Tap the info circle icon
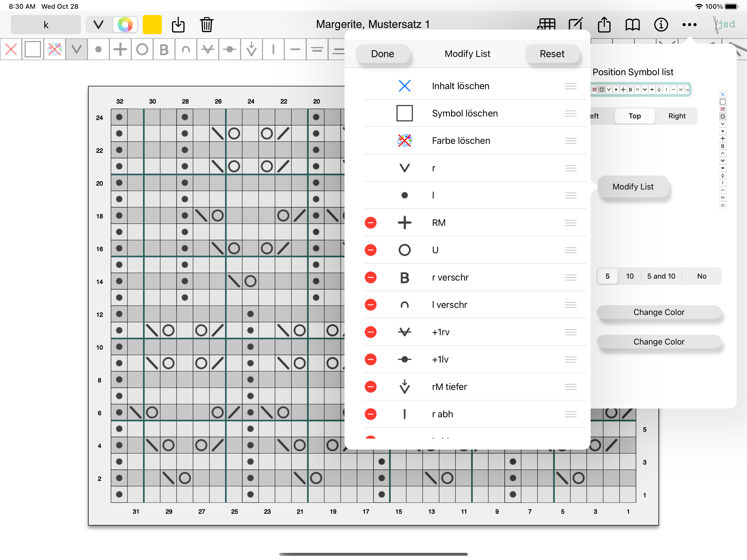 pyautogui.click(x=661, y=25)
